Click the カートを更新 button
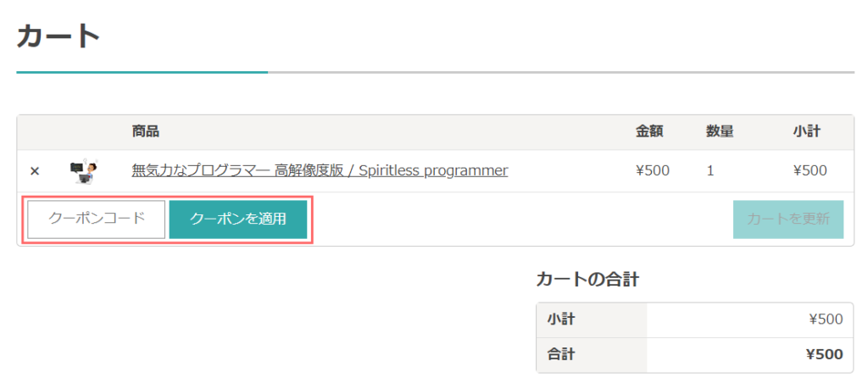Image resolution: width=868 pixels, height=389 pixels. pyautogui.click(x=788, y=220)
